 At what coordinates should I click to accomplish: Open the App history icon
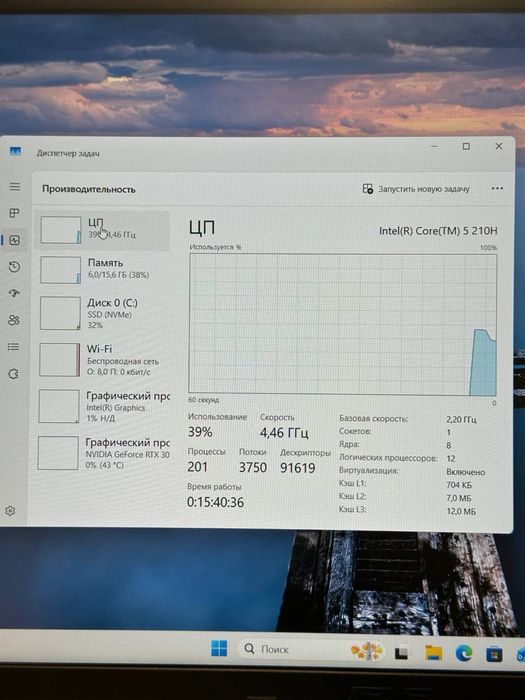click(x=14, y=267)
